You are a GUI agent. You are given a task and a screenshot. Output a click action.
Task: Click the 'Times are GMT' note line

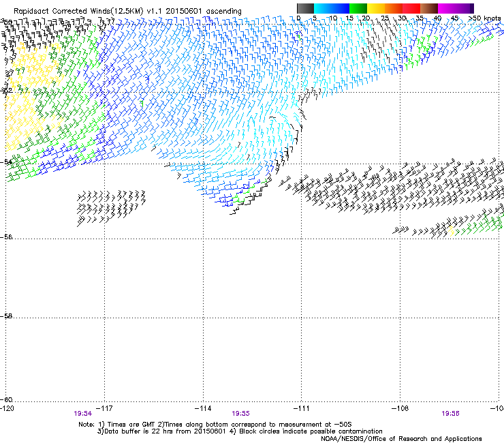click(x=215, y=425)
